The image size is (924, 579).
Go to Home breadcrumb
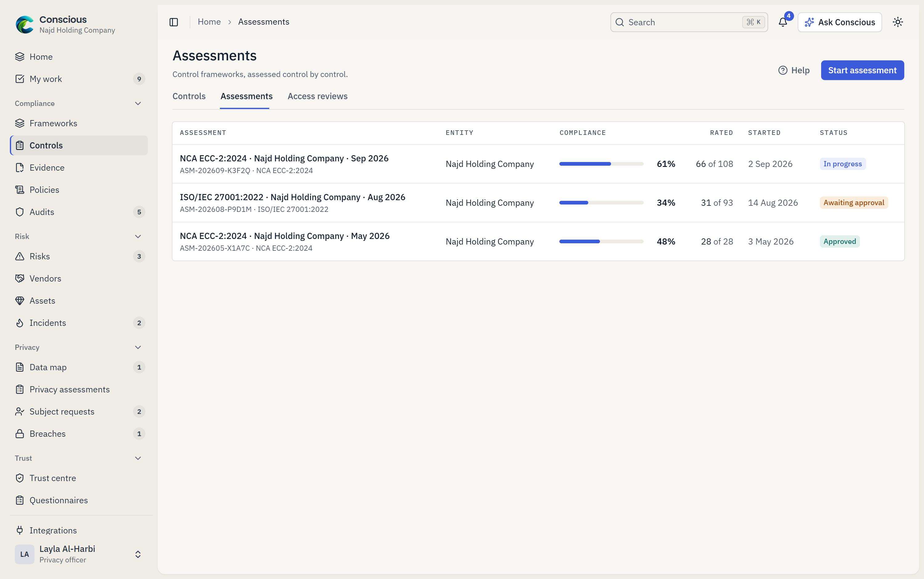tap(209, 22)
